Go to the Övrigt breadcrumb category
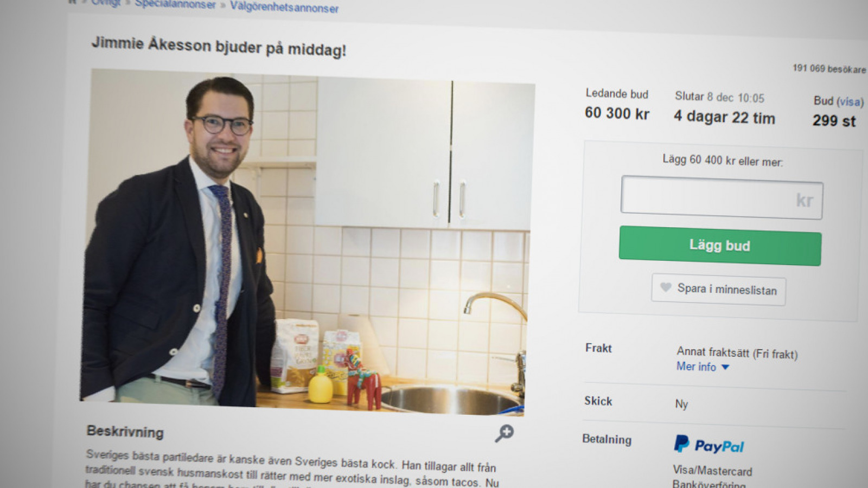The image size is (868, 488). pyautogui.click(x=106, y=3)
